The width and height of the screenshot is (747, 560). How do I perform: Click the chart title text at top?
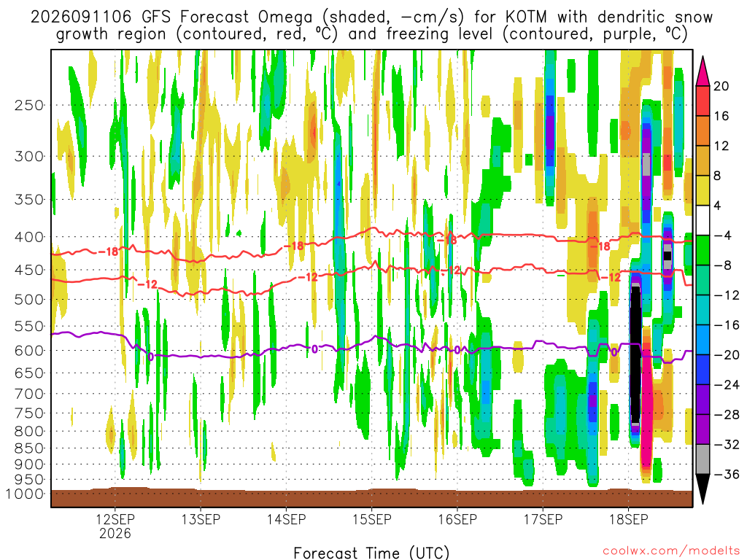tap(371, 26)
